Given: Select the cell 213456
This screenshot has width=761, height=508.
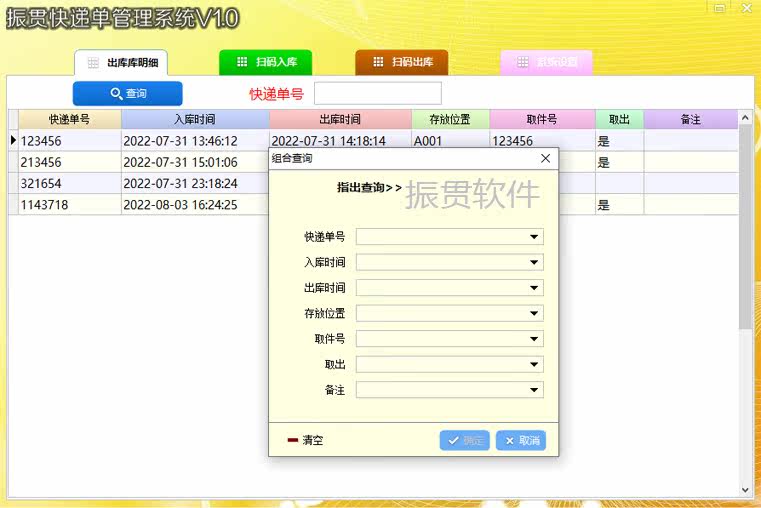Looking at the screenshot, I should pyautogui.click(x=69, y=162).
